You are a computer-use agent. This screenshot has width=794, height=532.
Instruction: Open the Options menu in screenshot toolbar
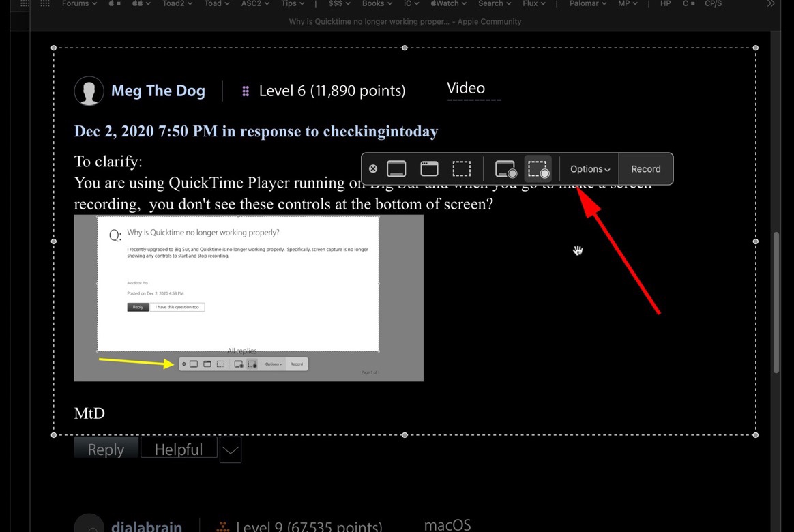590,169
